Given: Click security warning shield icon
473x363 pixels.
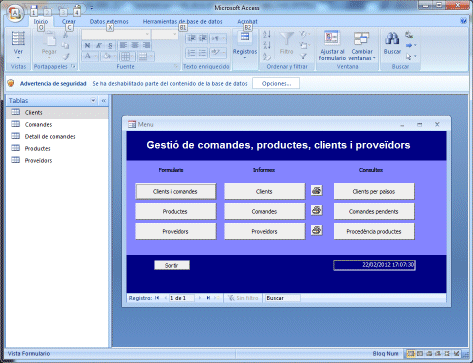Looking at the screenshot, I should pos(11,83).
